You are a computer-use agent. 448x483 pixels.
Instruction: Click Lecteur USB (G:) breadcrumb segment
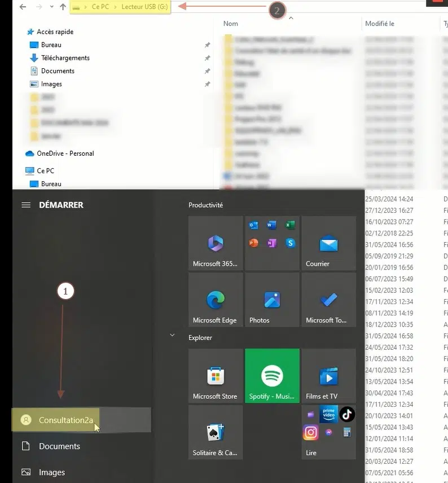[144, 7]
